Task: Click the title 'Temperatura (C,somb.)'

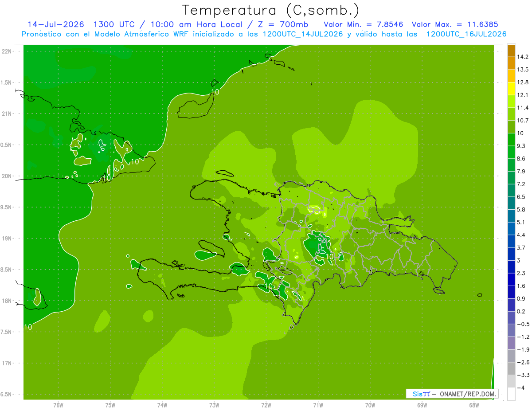Action: tap(270, 10)
